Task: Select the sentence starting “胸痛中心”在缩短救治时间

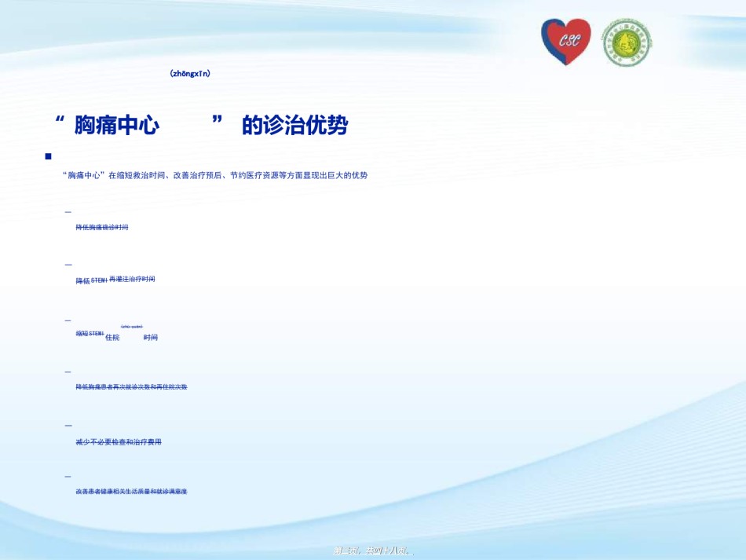Action: click(214, 175)
